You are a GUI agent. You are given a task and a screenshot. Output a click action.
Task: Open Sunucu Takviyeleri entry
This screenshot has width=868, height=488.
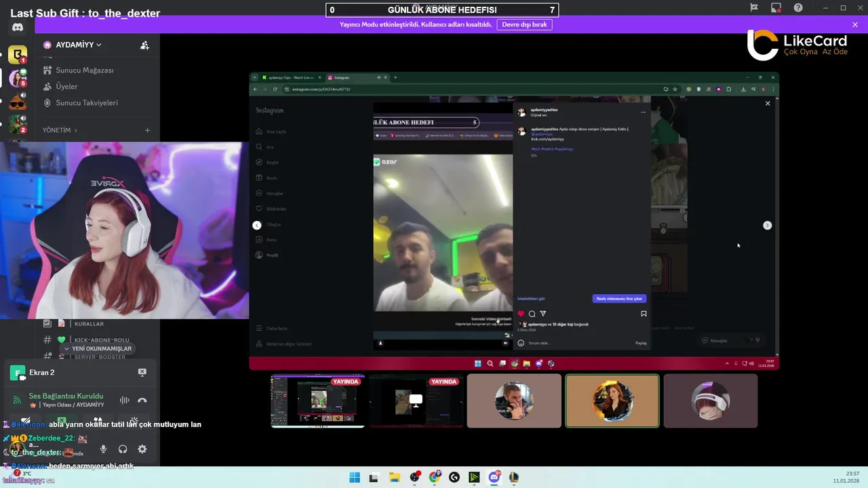pos(86,102)
